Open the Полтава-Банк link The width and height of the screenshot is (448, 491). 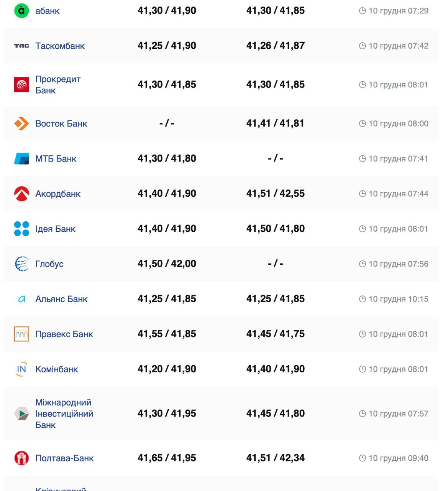[64, 458]
